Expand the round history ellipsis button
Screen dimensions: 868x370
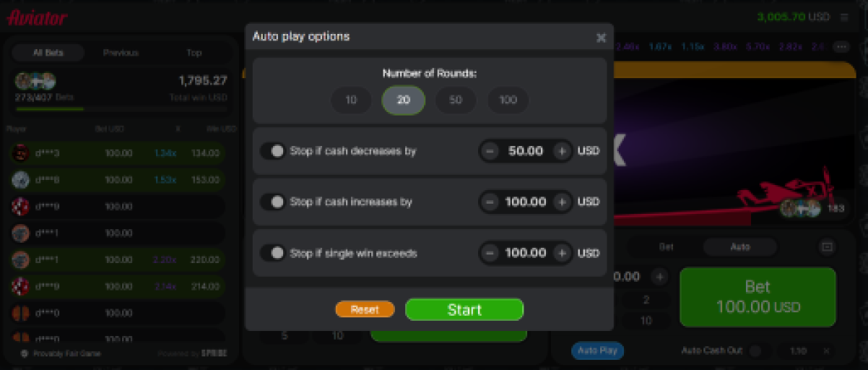pos(841,46)
